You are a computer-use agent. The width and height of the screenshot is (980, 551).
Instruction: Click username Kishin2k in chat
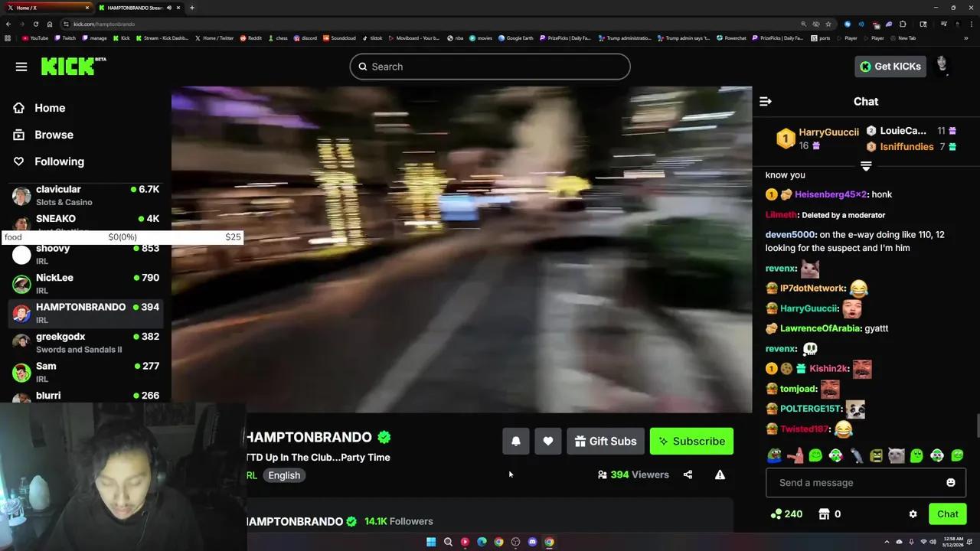(x=828, y=369)
